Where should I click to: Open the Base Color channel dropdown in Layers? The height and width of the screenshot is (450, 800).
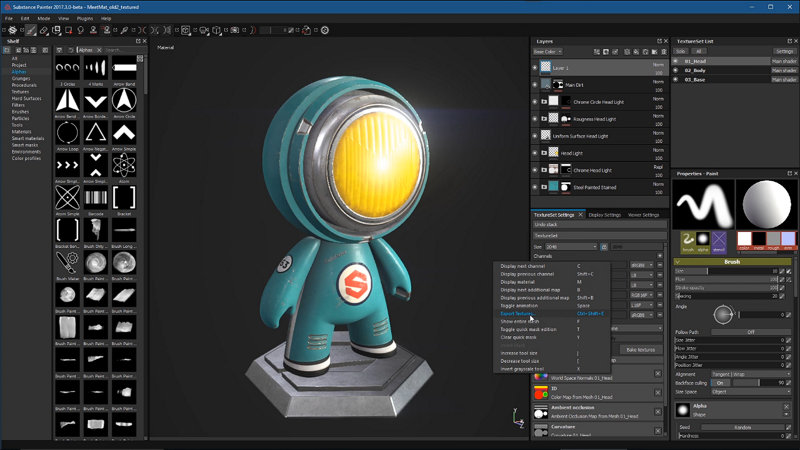point(547,52)
